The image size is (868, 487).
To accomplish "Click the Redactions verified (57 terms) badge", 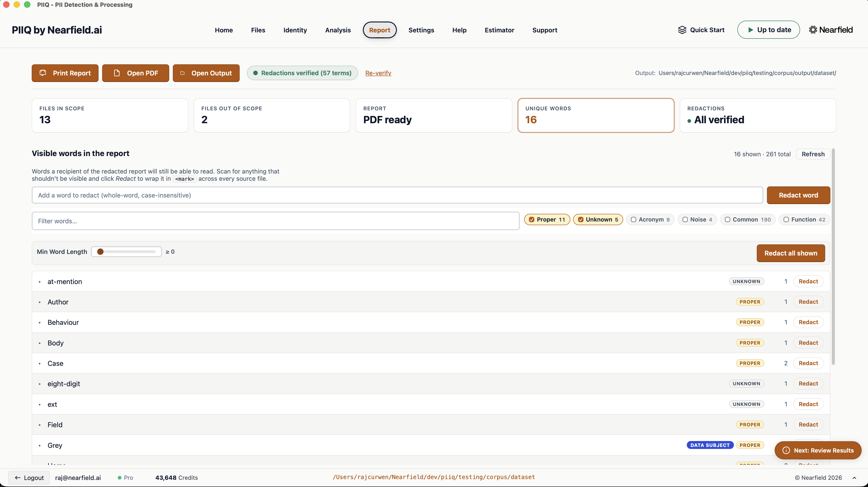I will coord(302,73).
